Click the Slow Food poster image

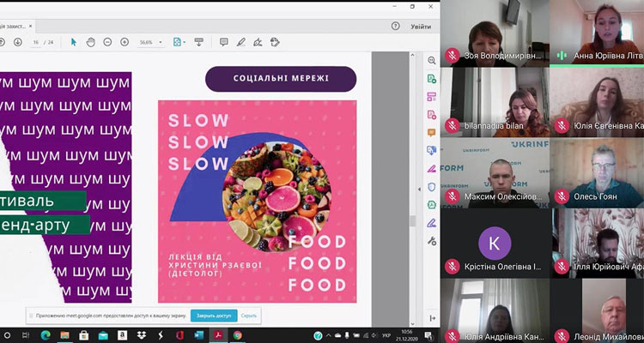coord(258,202)
